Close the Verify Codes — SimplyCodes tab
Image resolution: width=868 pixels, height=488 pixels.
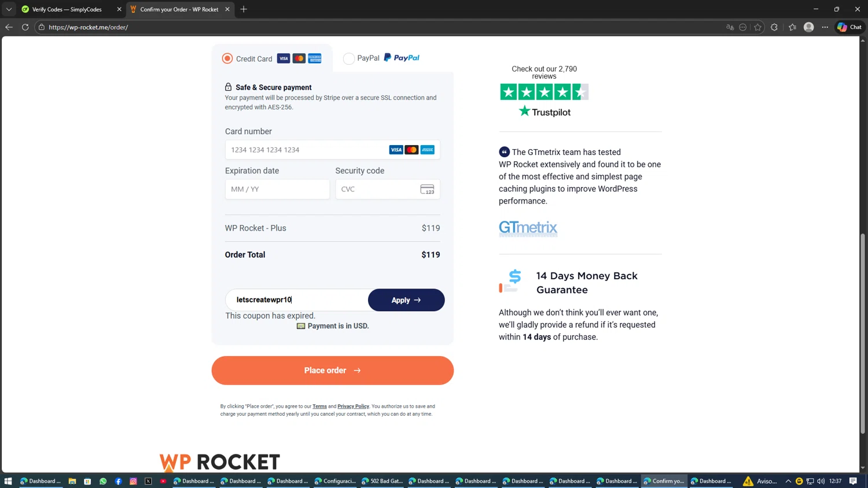point(119,9)
